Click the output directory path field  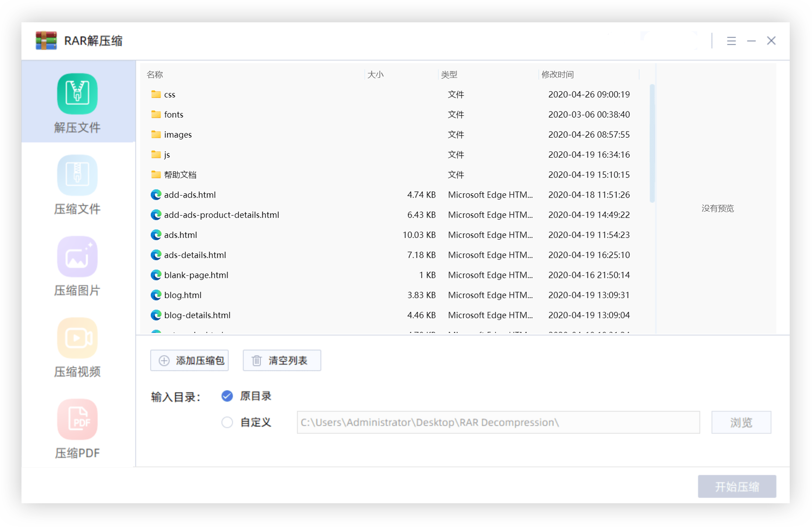pos(498,422)
